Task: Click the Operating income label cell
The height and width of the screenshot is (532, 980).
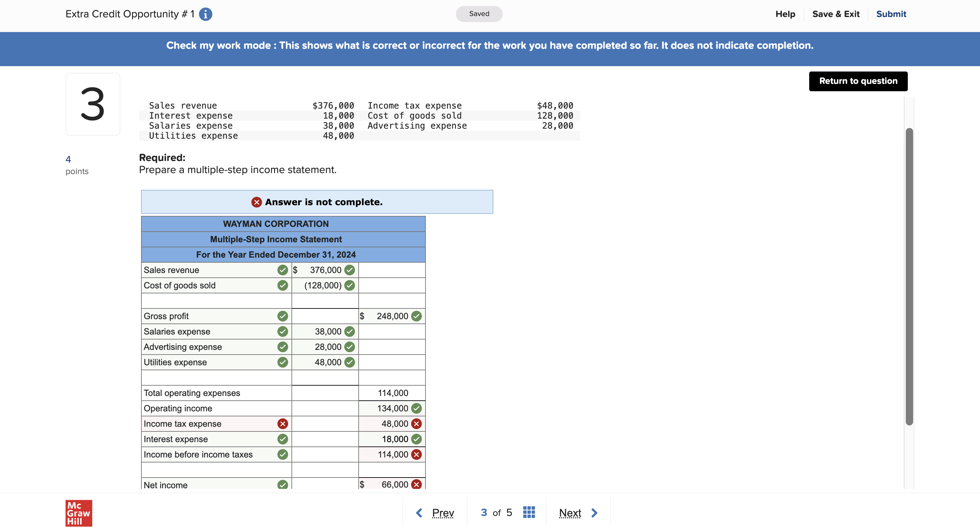Action: (217, 408)
